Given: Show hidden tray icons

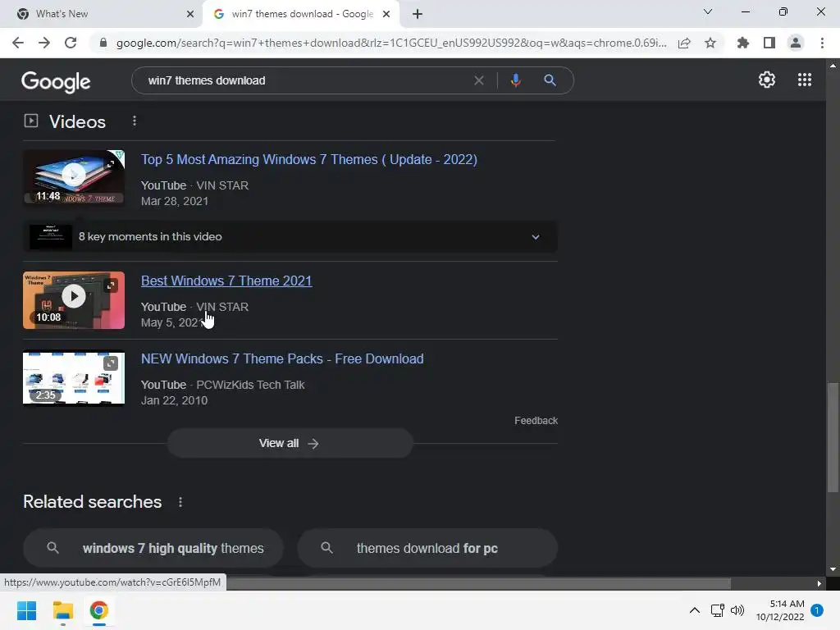Looking at the screenshot, I should tap(694, 610).
